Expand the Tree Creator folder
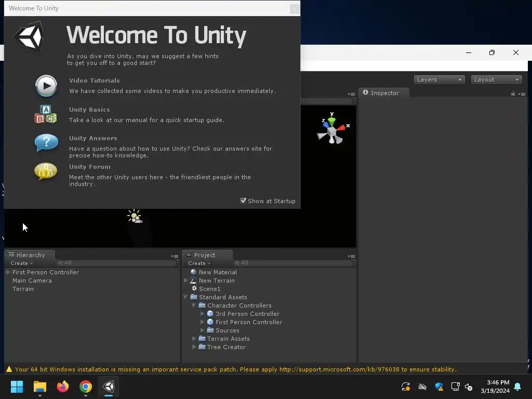Viewport: 532px width, 399px height. pyautogui.click(x=194, y=347)
